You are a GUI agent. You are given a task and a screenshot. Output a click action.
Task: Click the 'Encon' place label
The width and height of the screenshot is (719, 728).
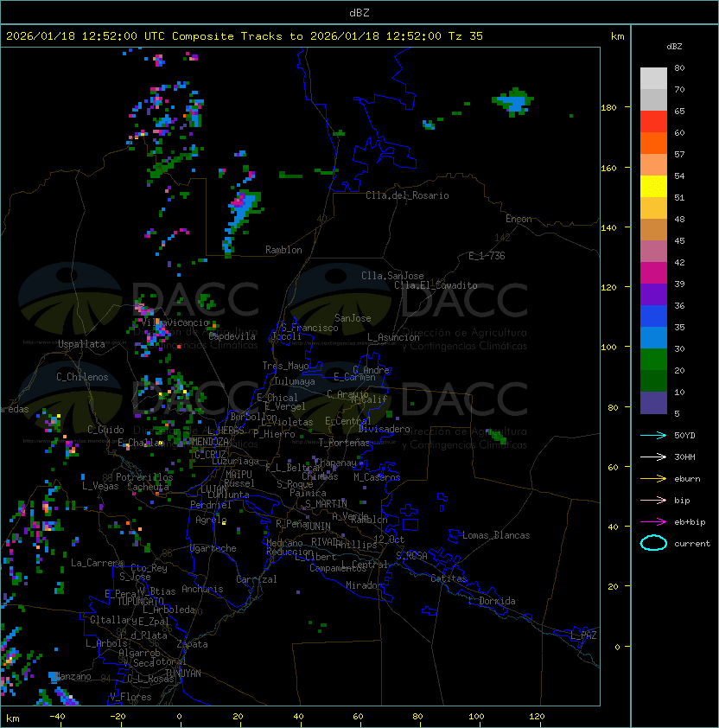[519, 219]
